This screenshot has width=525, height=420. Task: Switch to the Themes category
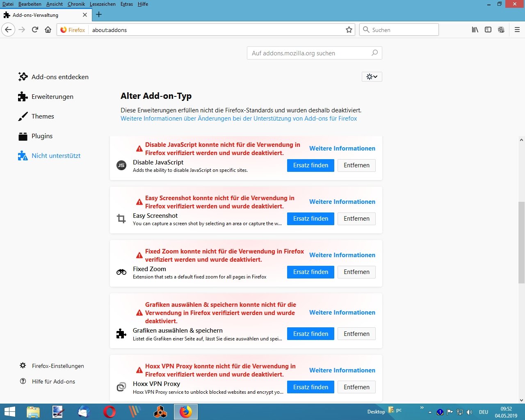(36, 116)
